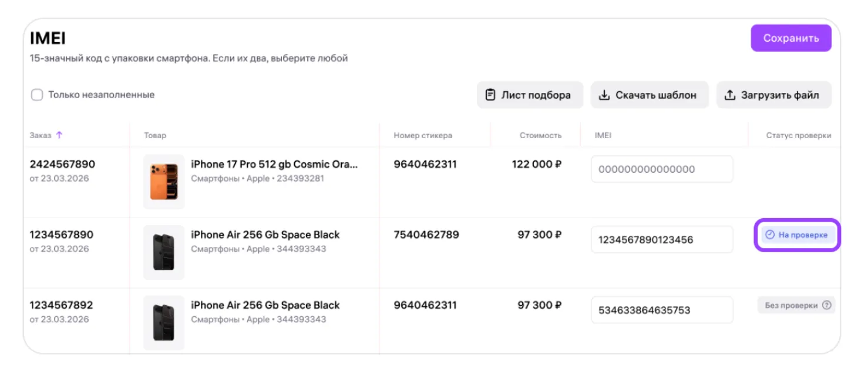The height and width of the screenshot is (371, 868).
Task: Open the iPhone 17 Pro 512 gb product title
Action: (x=274, y=164)
